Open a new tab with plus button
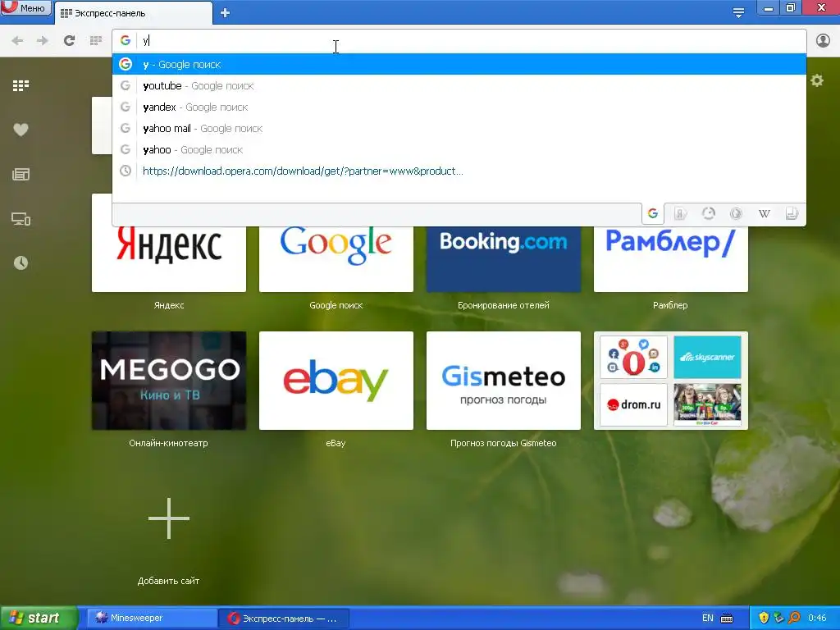Viewport: 840px width, 630px height. [x=225, y=13]
